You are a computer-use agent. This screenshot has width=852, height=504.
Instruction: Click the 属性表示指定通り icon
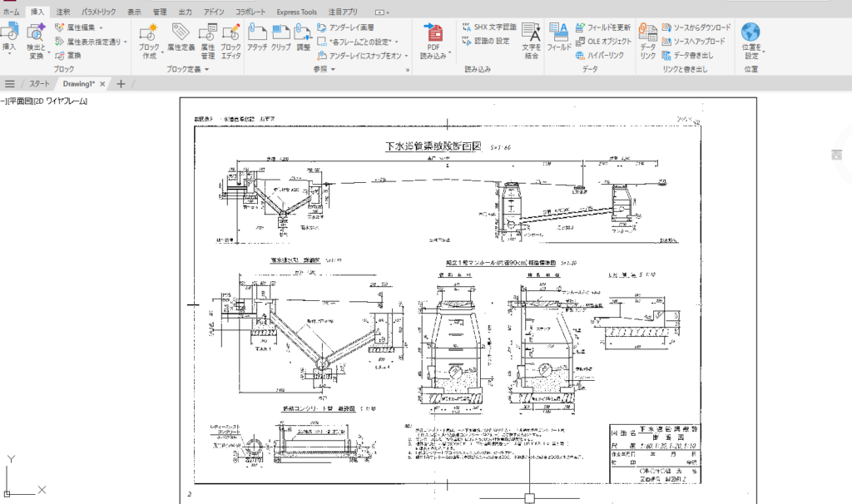pos(59,42)
